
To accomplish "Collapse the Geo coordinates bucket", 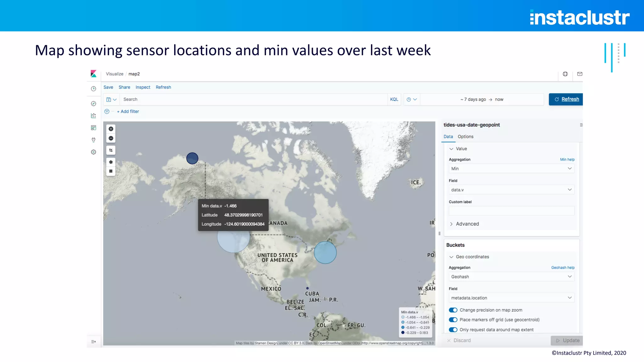I will point(469,257).
